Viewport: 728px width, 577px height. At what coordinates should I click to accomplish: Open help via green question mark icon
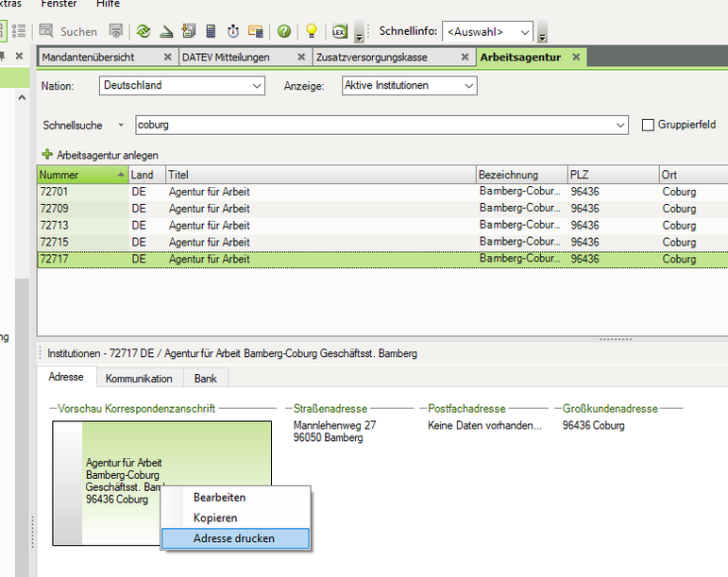(x=284, y=31)
